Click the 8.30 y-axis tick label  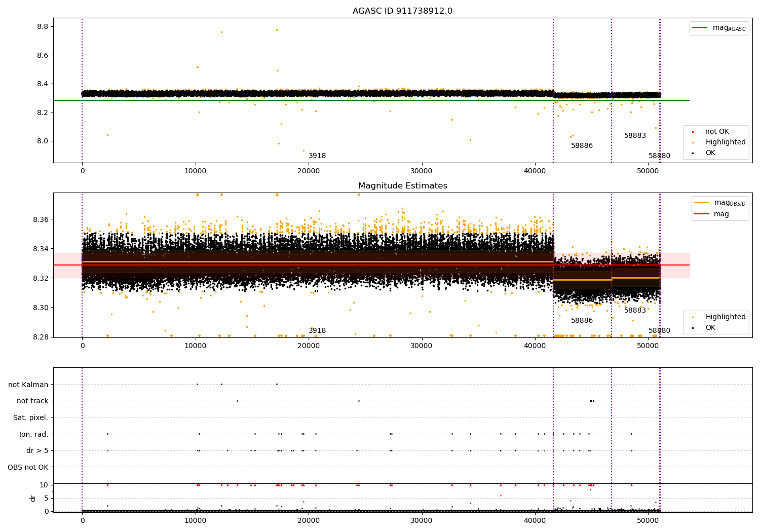point(41,308)
